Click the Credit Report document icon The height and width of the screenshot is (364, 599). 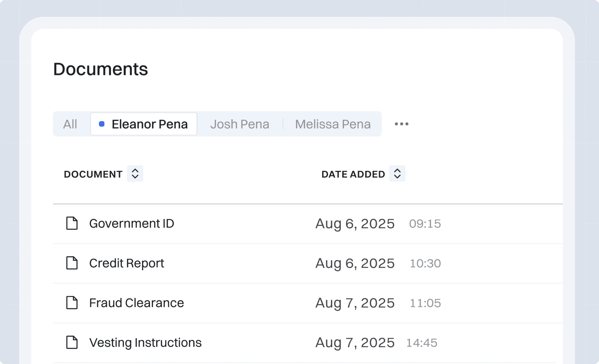tap(72, 263)
